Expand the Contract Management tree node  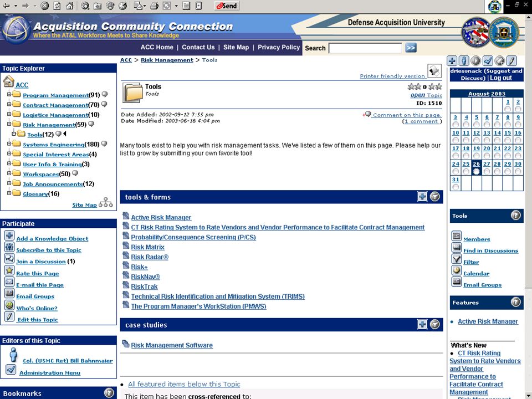9,104
